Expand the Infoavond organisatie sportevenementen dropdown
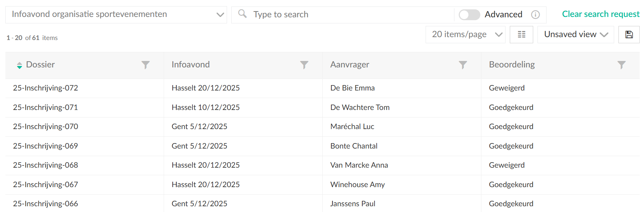This screenshot has width=644, height=212. 220,15
